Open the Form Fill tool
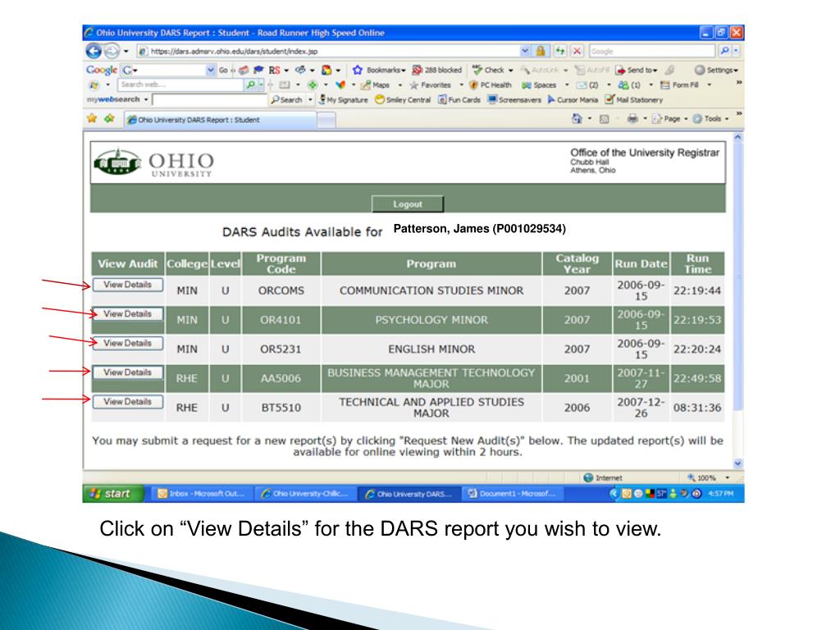The width and height of the screenshot is (840, 630). 679,85
